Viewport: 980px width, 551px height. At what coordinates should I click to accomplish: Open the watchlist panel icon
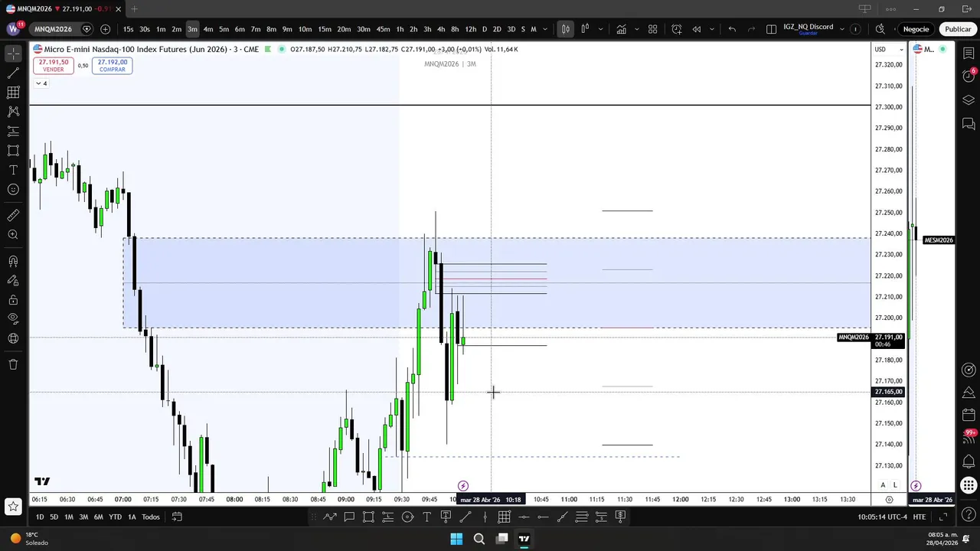tap(969, 54)
